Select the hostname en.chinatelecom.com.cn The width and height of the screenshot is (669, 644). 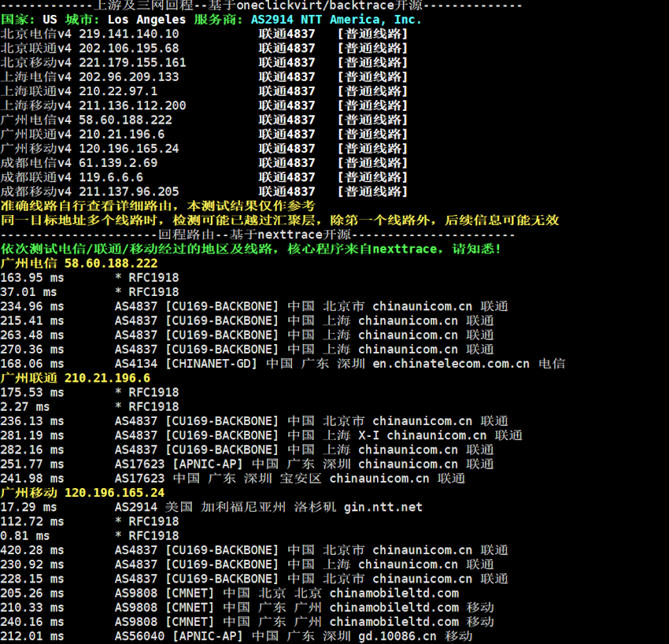point(451,364)
